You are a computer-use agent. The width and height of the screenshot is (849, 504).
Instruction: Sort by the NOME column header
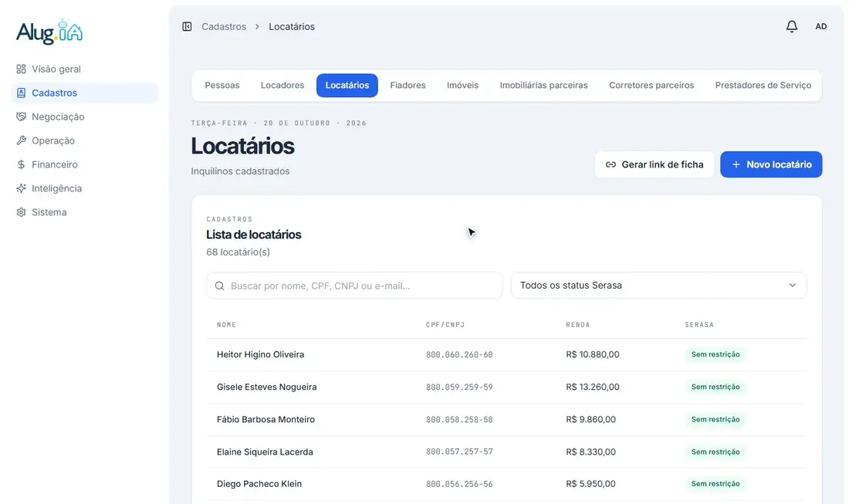point(226,325)
